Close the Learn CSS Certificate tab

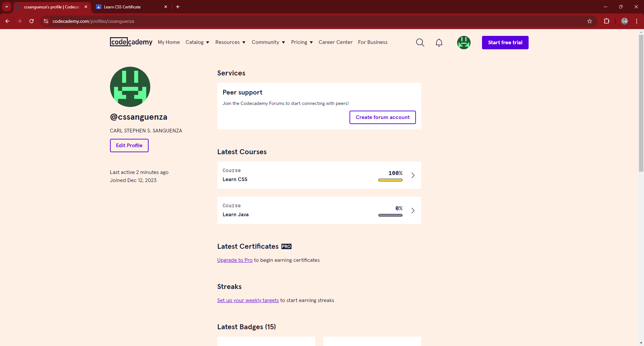coord(166,7)
